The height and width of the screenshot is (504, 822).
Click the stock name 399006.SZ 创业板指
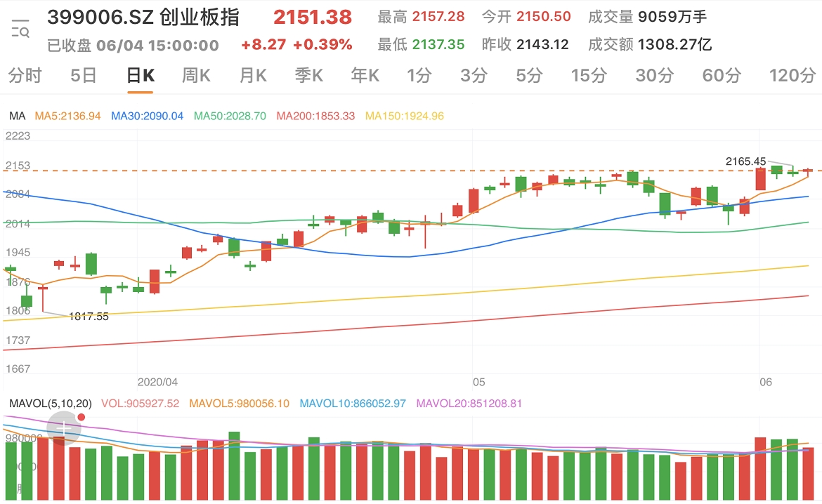143,16
